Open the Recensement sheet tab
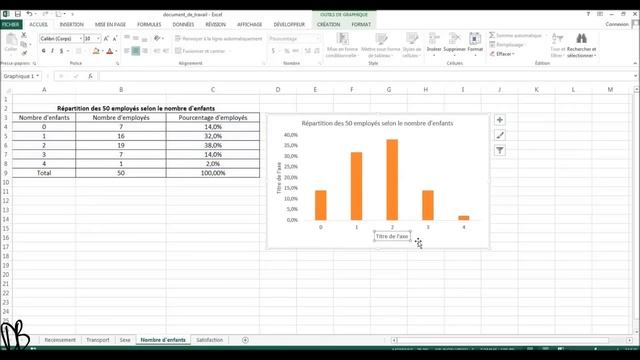The height and width of the screenshot is (360, 640). (60, 340)
